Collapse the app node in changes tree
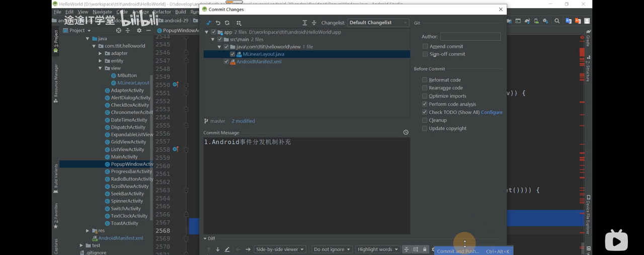Viewport: 644px width, 255px height. click(x=207, y=32)
